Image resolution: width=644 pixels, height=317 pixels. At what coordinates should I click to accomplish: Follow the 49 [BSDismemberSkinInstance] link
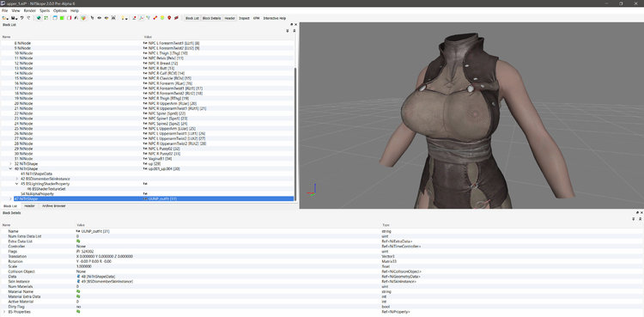(107, 282)
